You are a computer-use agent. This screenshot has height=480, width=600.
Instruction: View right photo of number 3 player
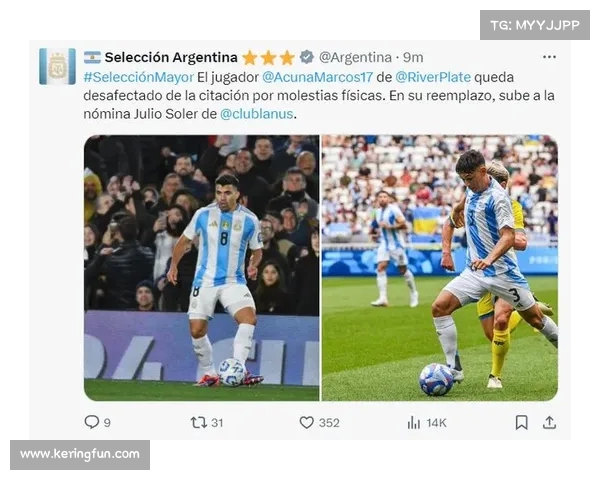click(x=440, y=268)
